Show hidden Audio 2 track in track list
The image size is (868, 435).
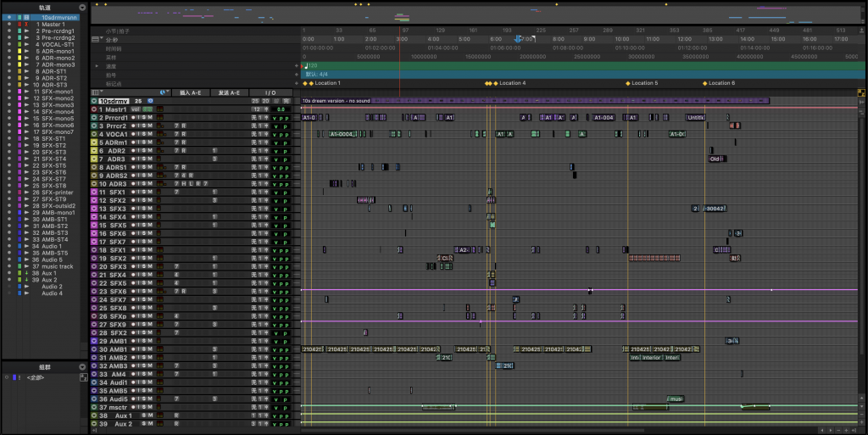click(x=8, y=287)
